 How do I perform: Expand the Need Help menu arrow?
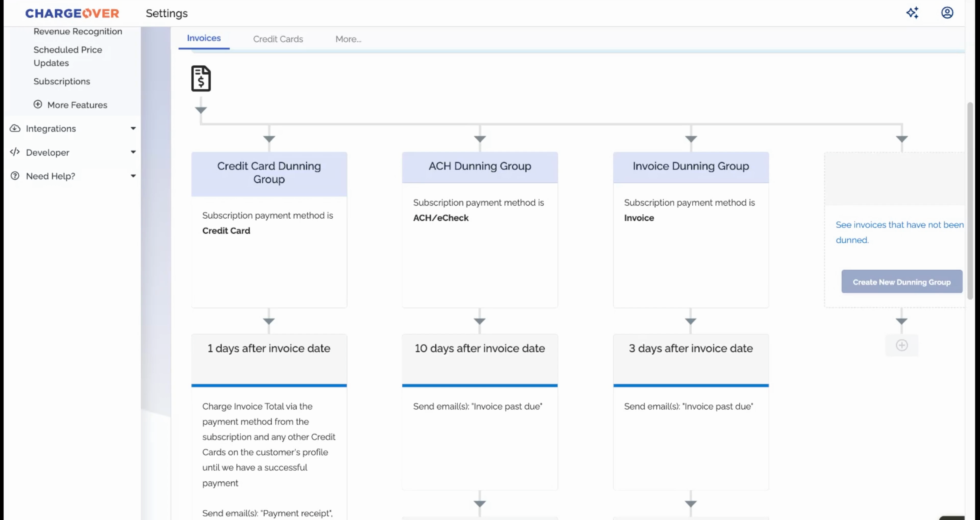tap(133, 176)
